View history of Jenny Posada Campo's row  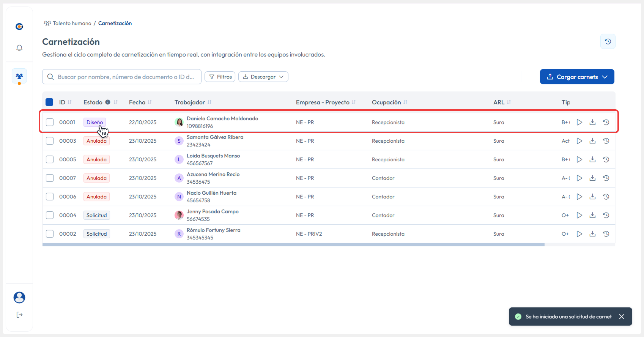coord(606,215)
